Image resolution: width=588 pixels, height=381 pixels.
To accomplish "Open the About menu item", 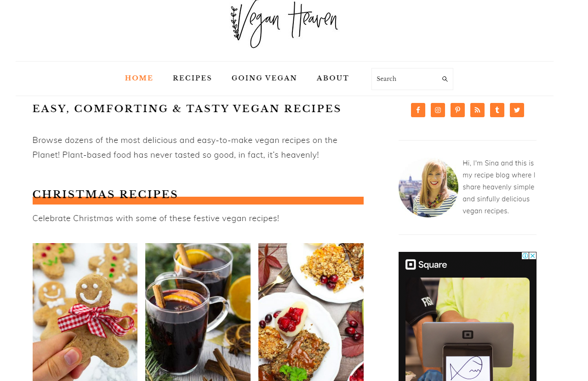I will coord(333,78).
